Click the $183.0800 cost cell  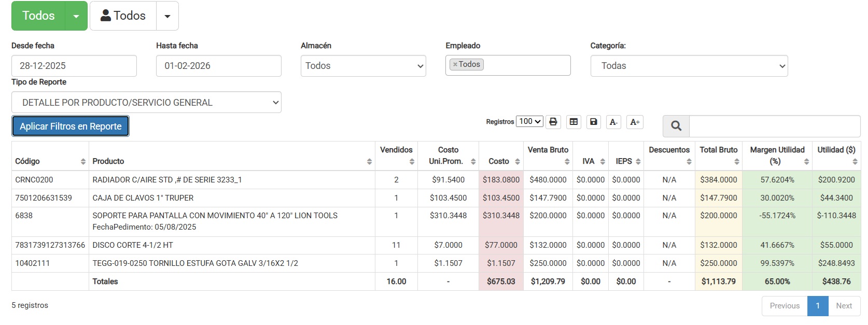[501, 180]
